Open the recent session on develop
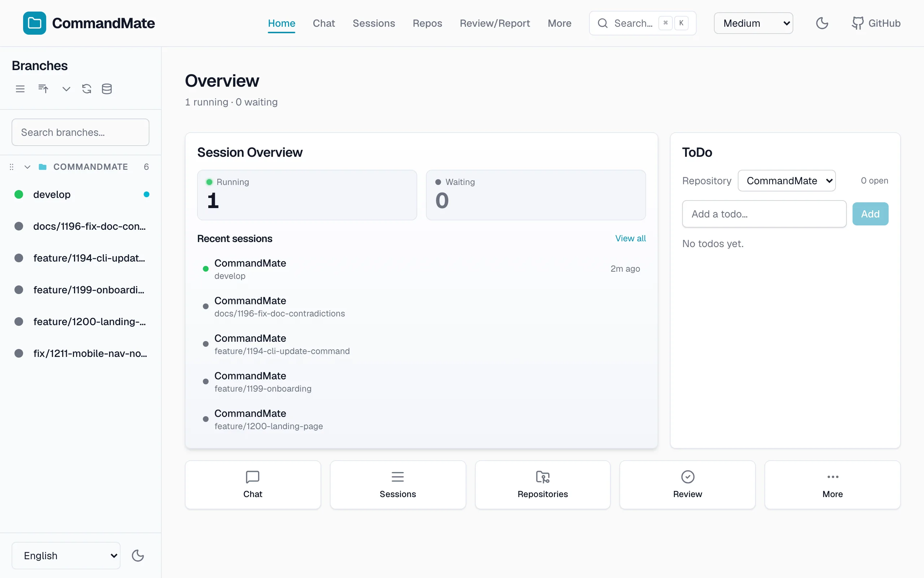Image resolution: width=924 pixels, height=578 pixels. pyautogui.click(x=422, y=269)
